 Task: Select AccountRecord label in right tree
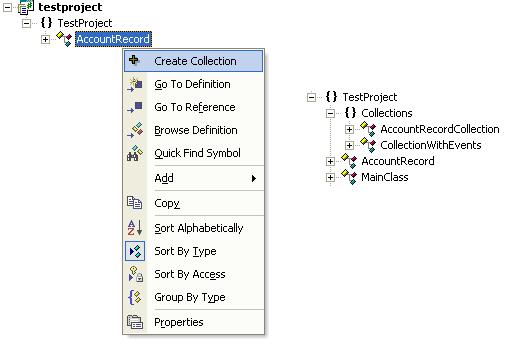point(398,161)
